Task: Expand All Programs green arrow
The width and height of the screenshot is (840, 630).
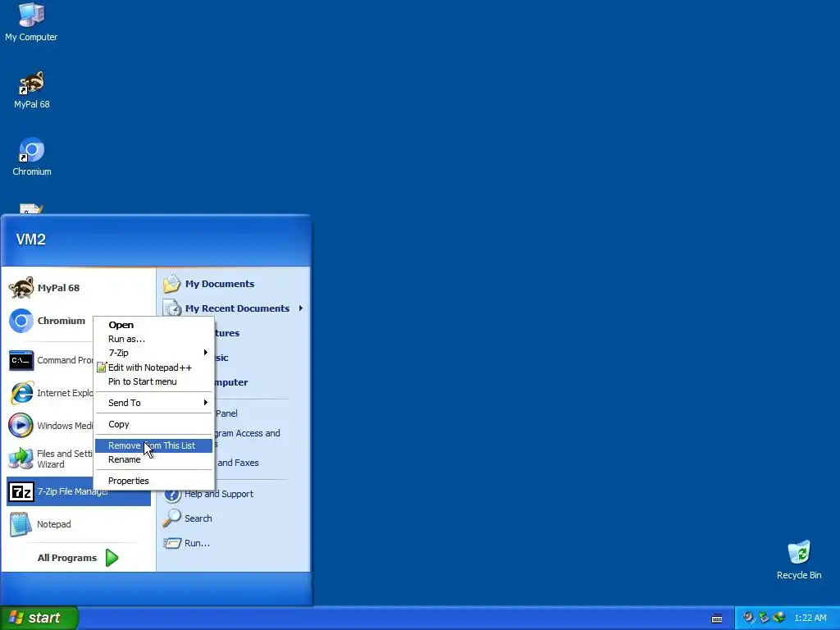Action: tap(112, 558)
